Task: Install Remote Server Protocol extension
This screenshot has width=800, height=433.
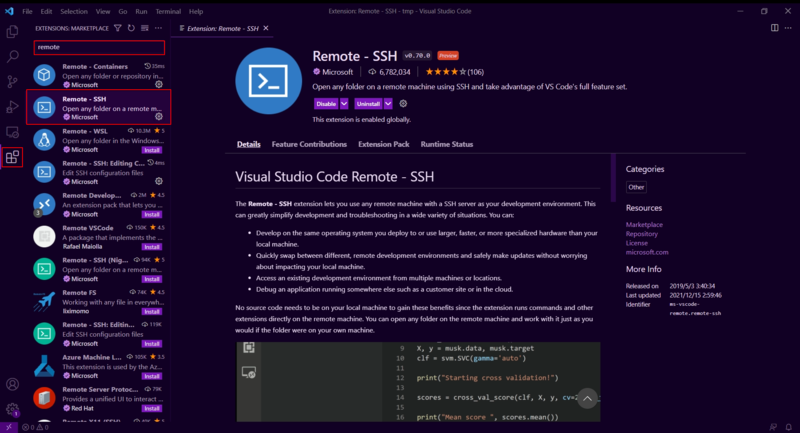Action: pos(152,408)
